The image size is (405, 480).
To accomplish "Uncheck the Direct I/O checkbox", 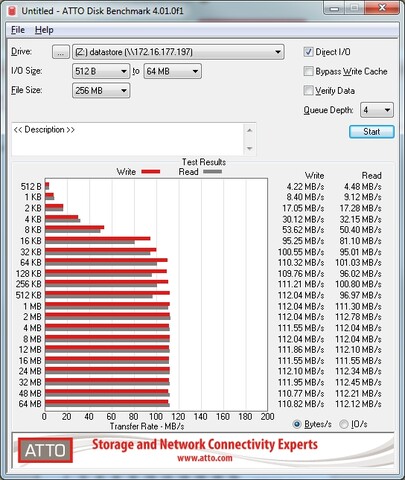I will click(308, 52).
